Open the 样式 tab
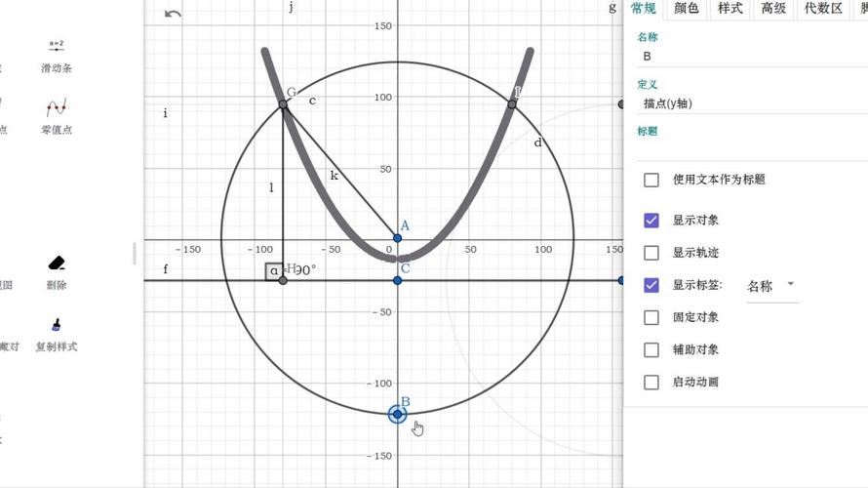The image size is (868, 488). [x=730, y=9]
